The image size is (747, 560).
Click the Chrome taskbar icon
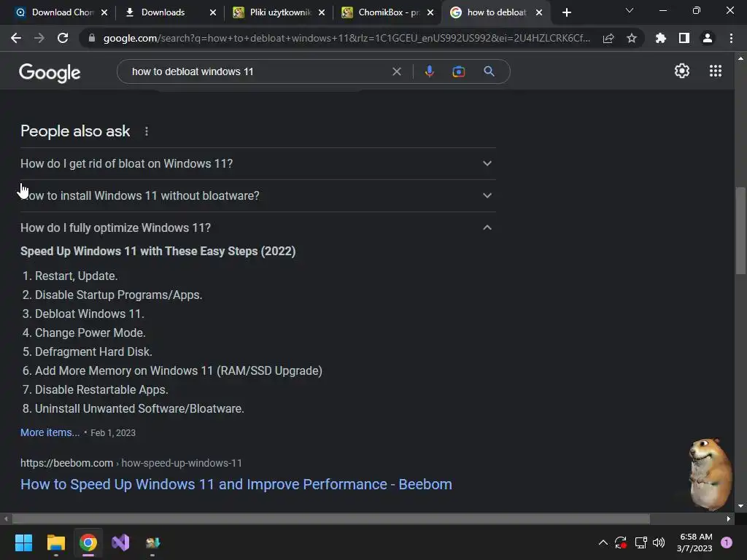(88, 542)
